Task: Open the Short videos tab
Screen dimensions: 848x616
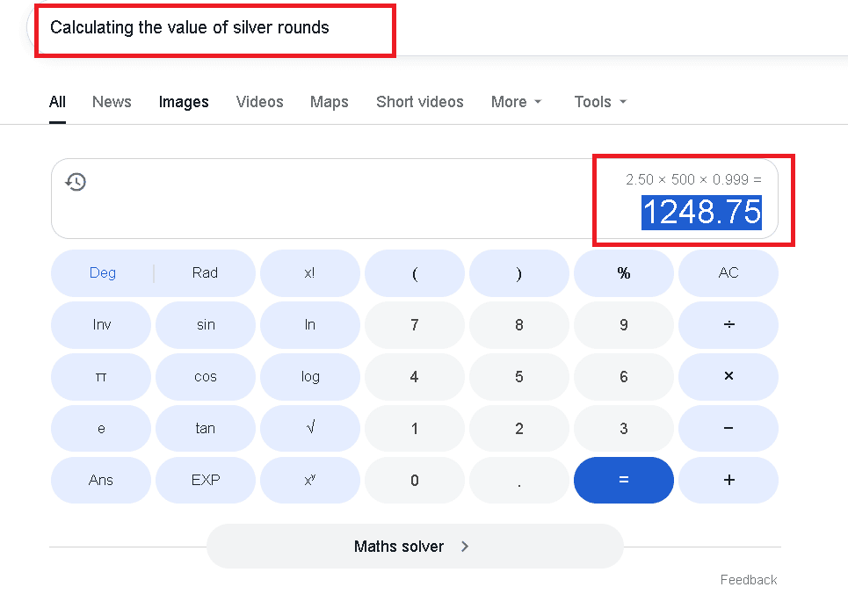Action: click(x=419, y=102)
